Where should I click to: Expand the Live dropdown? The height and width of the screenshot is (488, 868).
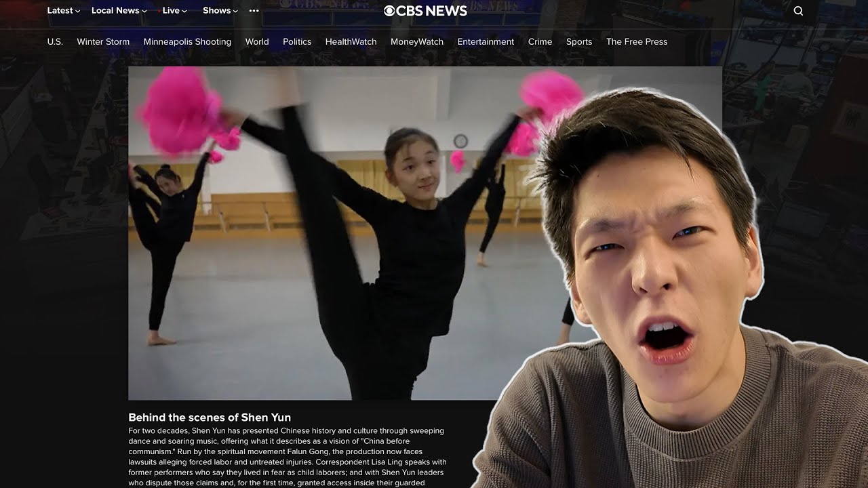[x=174, y=11]
